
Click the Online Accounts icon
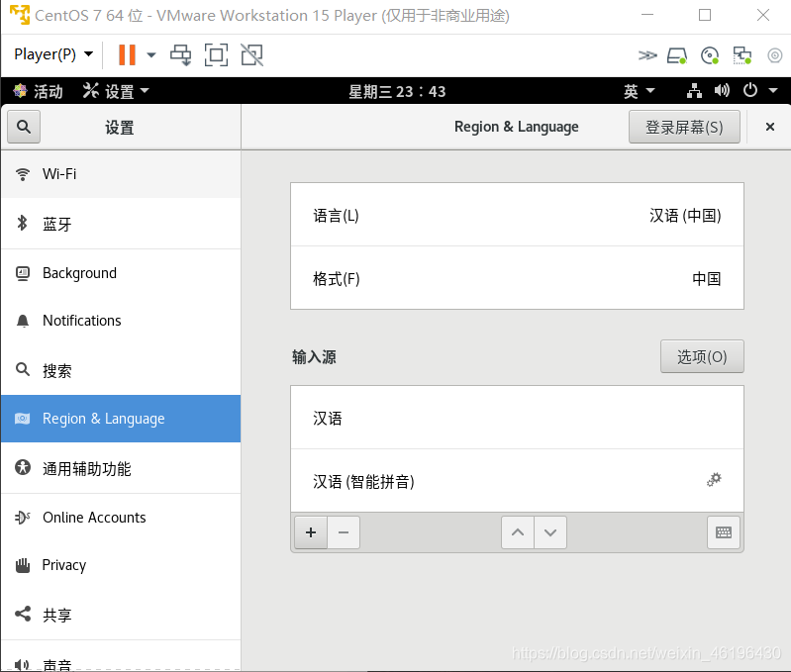pos(22,518)
